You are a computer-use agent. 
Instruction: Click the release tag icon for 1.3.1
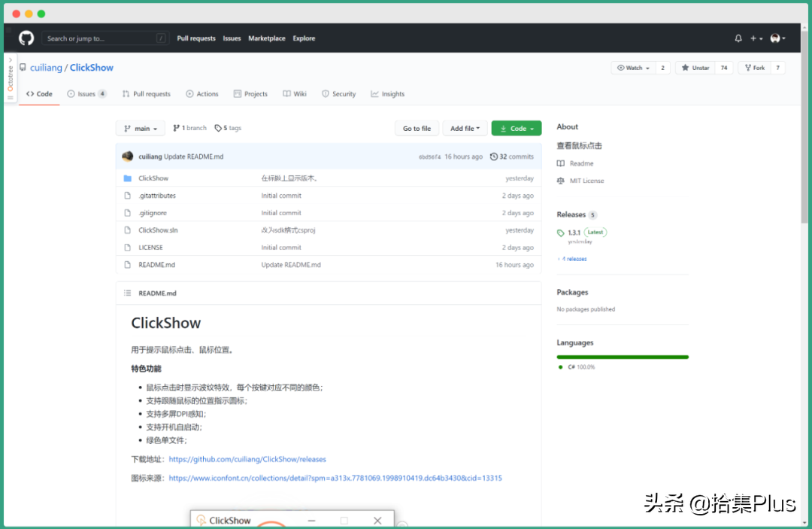pos(560,233)
